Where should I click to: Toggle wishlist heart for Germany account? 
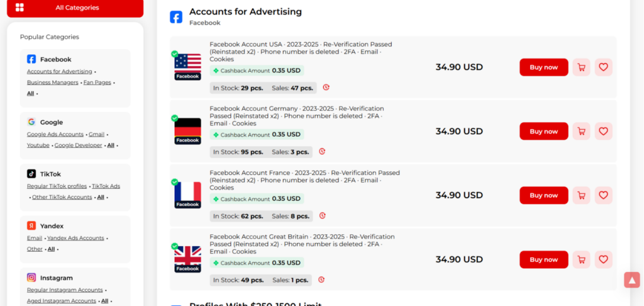(603, 132)
